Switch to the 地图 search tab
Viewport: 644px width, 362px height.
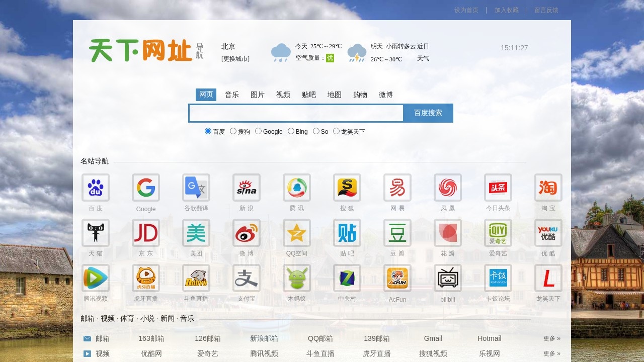coord(335,95)
